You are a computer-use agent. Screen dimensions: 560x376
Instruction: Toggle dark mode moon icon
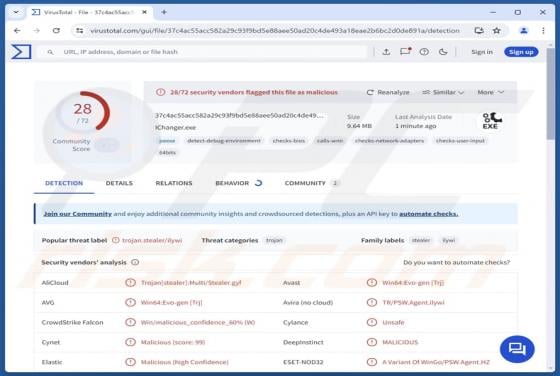pos(443,52)
